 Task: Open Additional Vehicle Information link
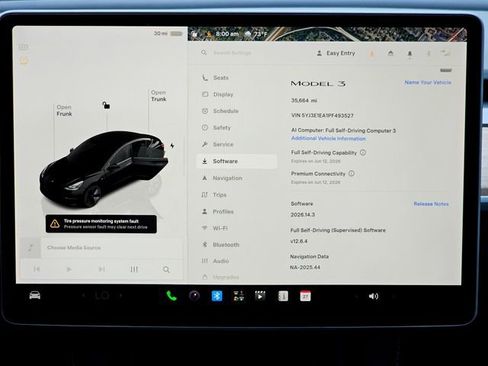(328, 138)
